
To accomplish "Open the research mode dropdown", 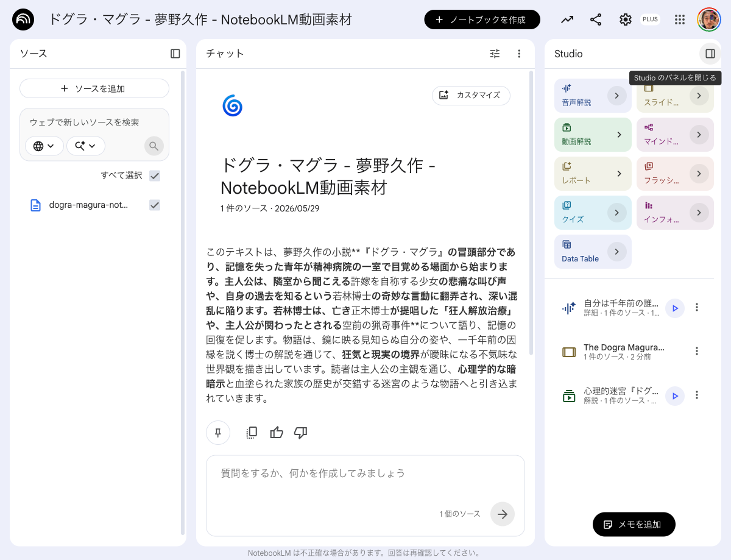I will tap(86, 146).
